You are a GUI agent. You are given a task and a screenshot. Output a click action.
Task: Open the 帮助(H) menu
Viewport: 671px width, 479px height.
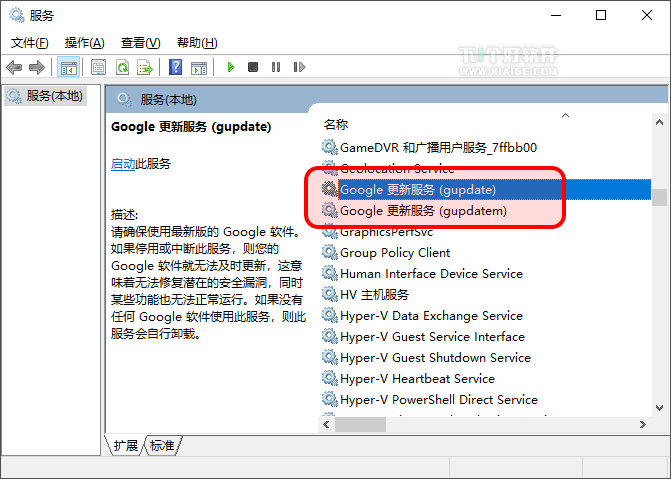click(x=197, y=43)
